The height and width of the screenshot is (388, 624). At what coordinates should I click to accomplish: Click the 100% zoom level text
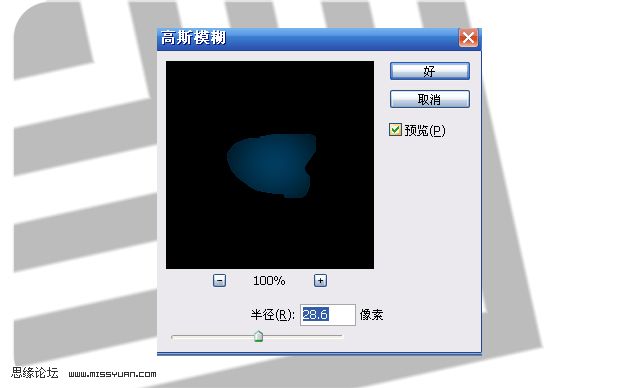(x=269, y=281)
